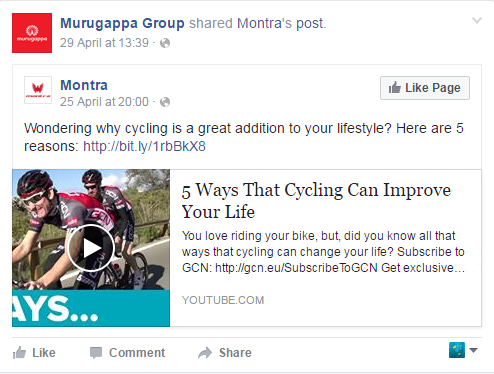Click the thumbs-up Like icon below the post
The image size is (494, 374).
tap(19, 353)
